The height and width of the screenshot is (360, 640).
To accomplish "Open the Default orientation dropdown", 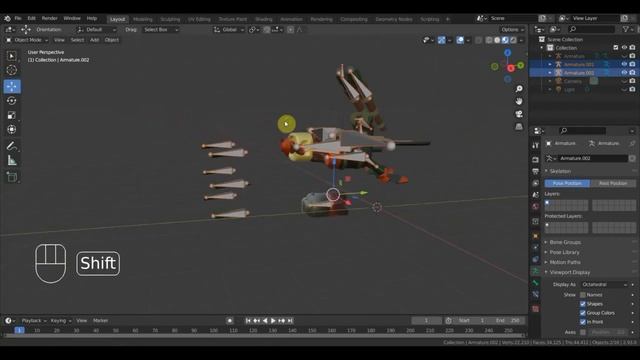I will coord(96,29).
